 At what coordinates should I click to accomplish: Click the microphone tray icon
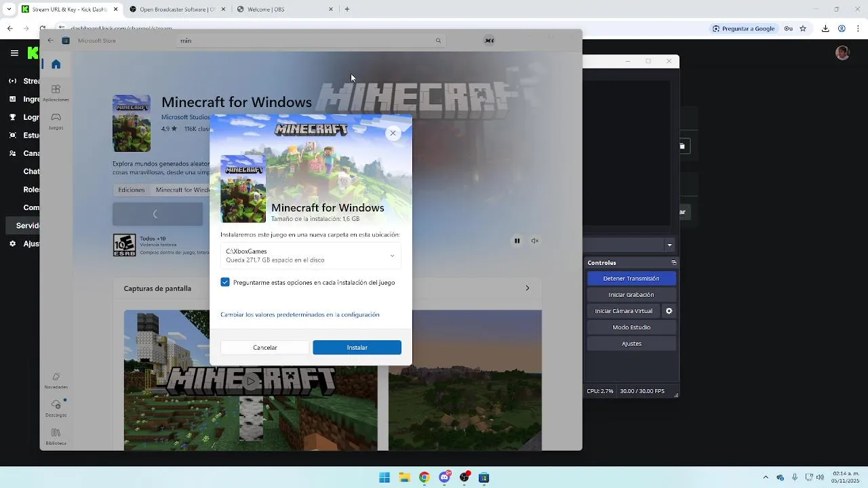click(795, 477)
